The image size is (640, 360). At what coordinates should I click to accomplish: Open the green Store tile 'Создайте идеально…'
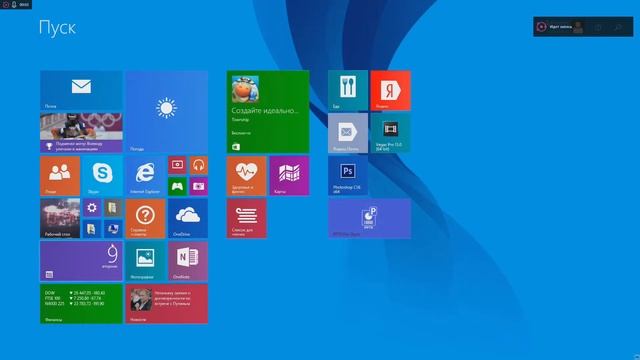[x=268, y=112]
